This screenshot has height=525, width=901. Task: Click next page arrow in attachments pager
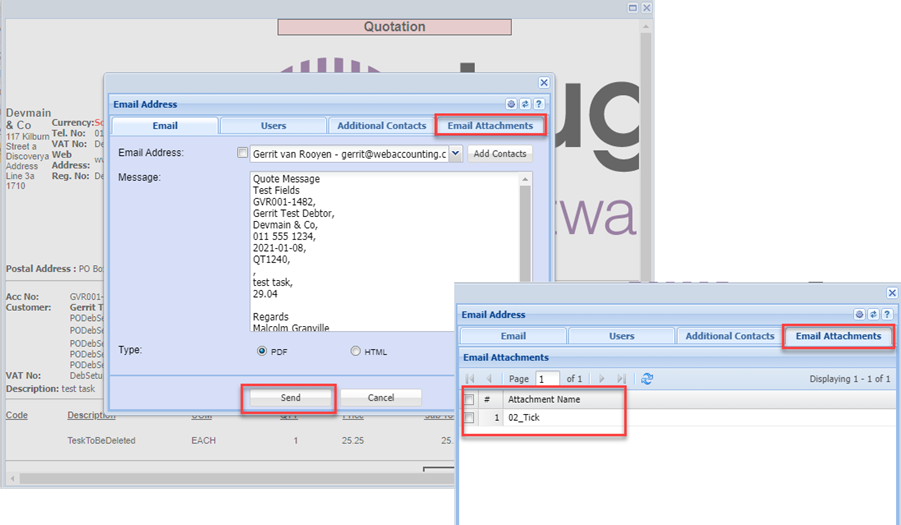click(602, 379)
